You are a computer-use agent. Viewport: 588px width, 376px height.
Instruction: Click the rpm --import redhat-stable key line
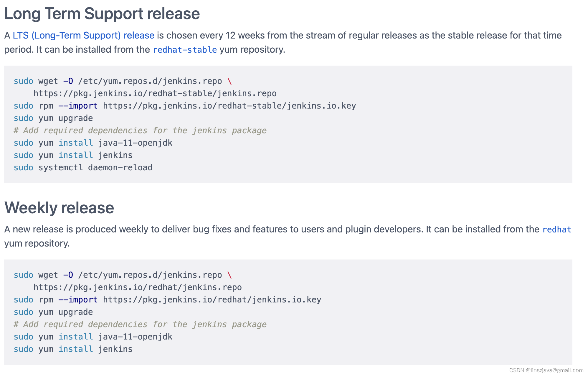[185, 106]
